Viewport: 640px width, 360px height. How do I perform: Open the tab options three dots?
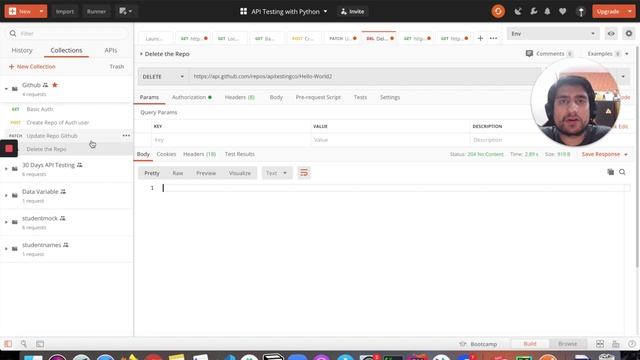493,38
